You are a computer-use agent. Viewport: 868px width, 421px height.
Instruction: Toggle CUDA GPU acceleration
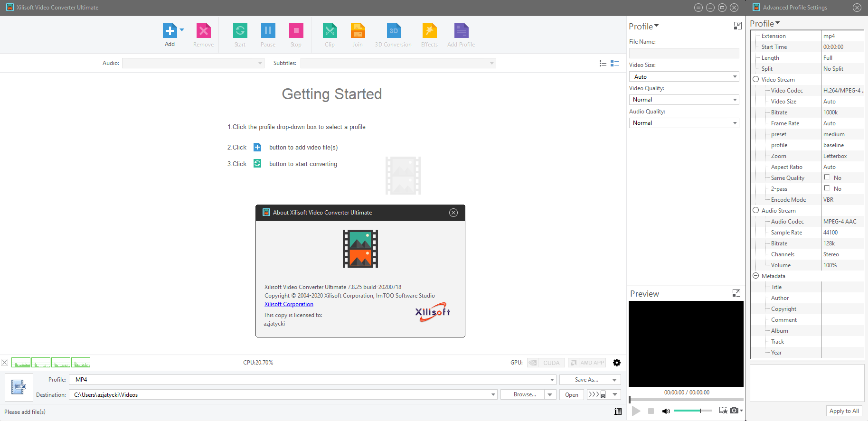pyautogui.click(x=546, y=363)
